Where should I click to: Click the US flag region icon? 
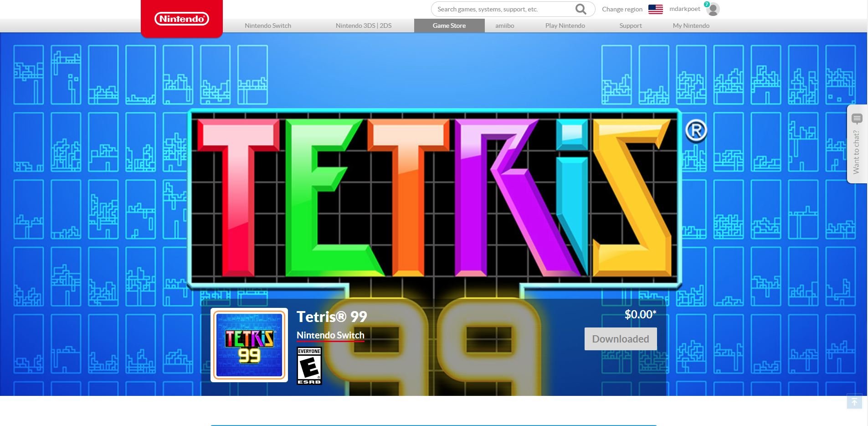tap(655, 9)
